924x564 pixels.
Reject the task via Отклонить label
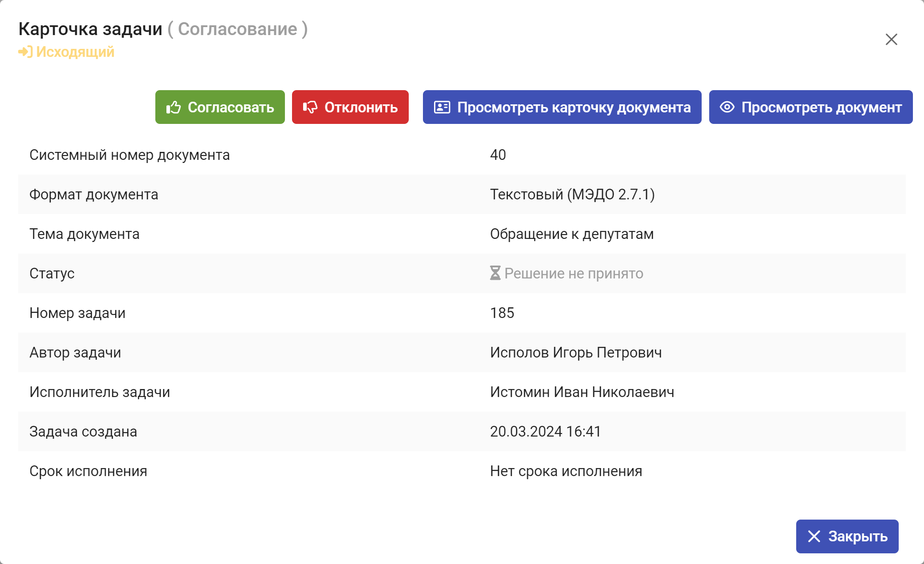point(361,107)
